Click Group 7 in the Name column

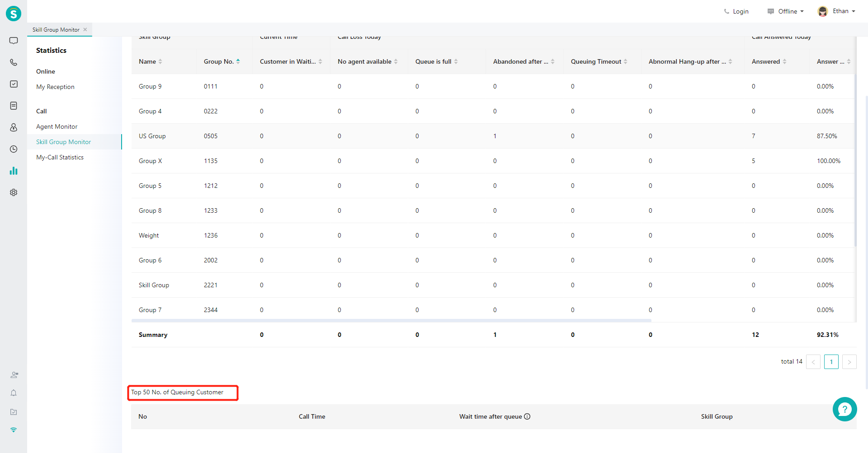coord(150,310)
